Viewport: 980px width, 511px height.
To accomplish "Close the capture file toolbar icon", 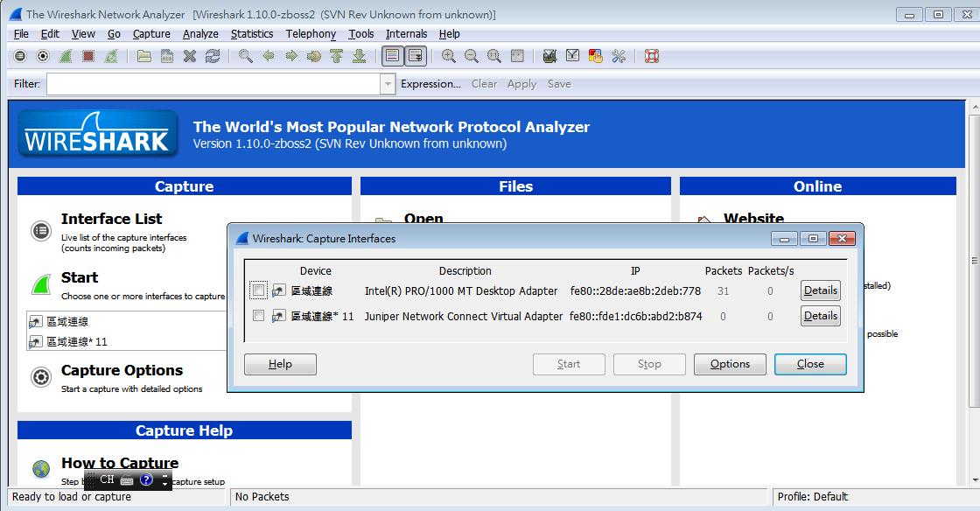I will pyautogui.click(x=190, y=56).
